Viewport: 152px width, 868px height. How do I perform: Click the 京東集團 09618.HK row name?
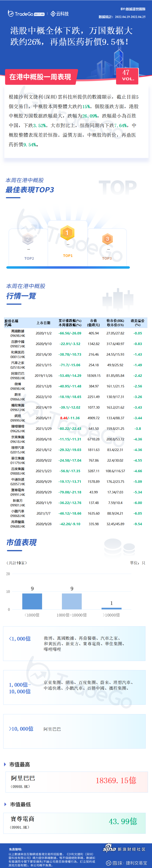click(18, 439)
